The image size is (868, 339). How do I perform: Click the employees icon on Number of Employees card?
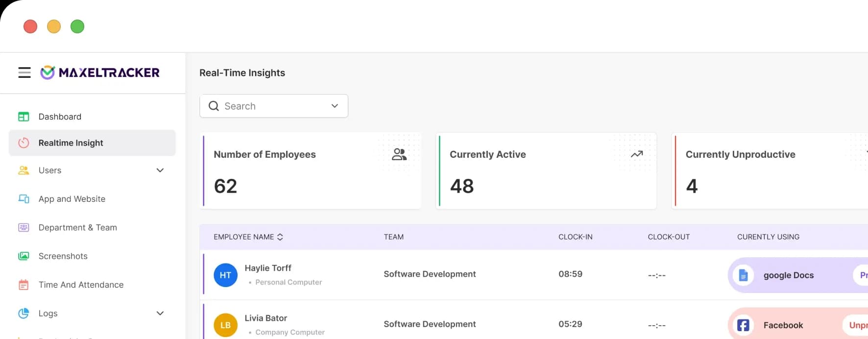399,154
